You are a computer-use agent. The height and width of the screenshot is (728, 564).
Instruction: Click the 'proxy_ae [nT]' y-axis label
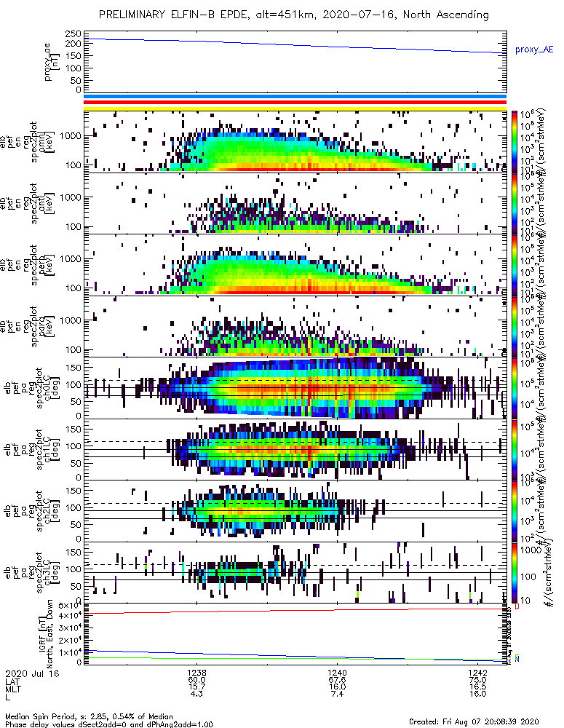(51, 62)
